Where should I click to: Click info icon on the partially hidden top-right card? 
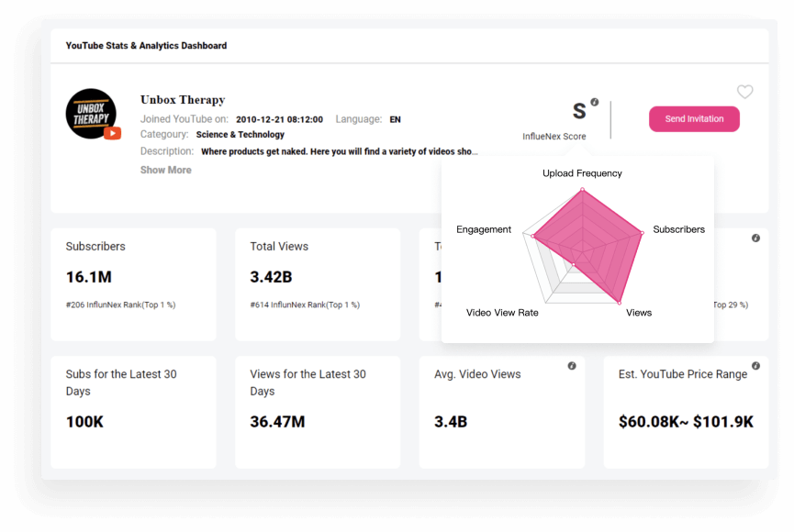point(755,238)
